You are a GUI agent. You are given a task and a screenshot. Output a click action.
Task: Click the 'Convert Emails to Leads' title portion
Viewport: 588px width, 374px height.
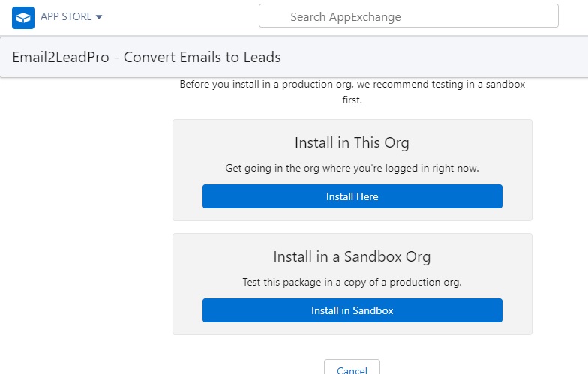click(x=202, y=57)
